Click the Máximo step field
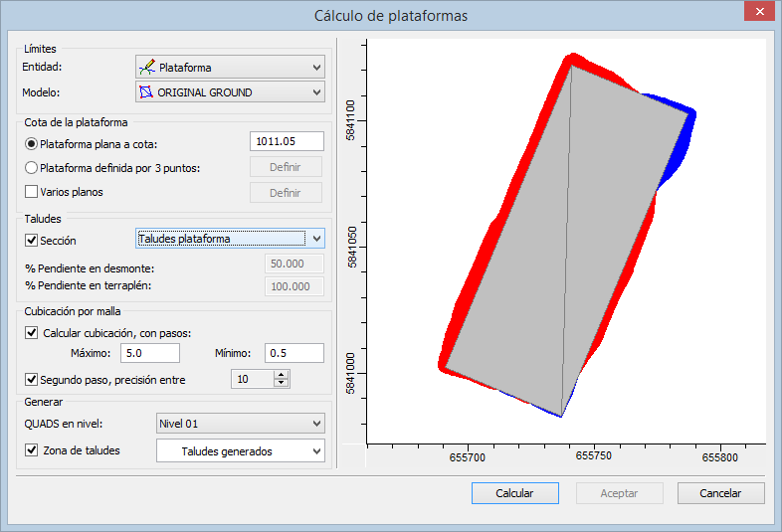 click(x=150, y=353)
